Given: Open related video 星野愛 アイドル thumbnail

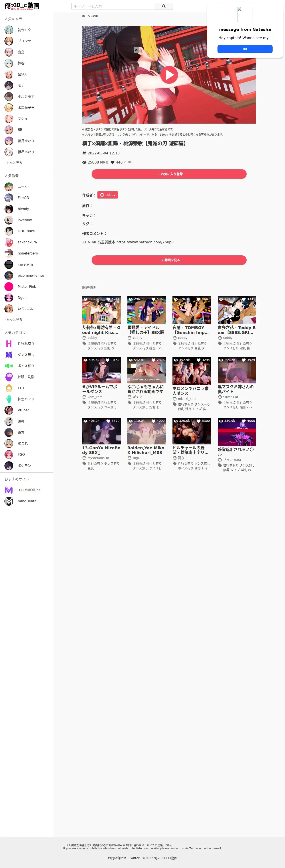Looking at the screenshot, I should point(146,310).
